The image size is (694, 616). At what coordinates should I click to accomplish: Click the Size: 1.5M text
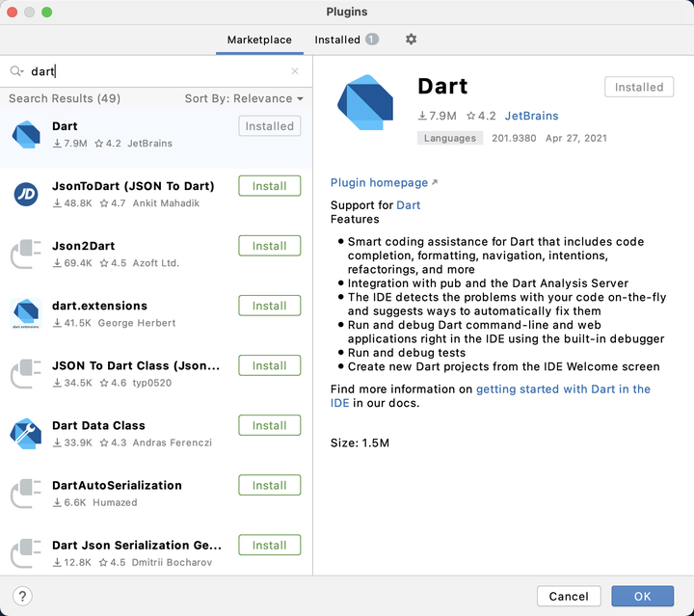(x=360, y=443)
